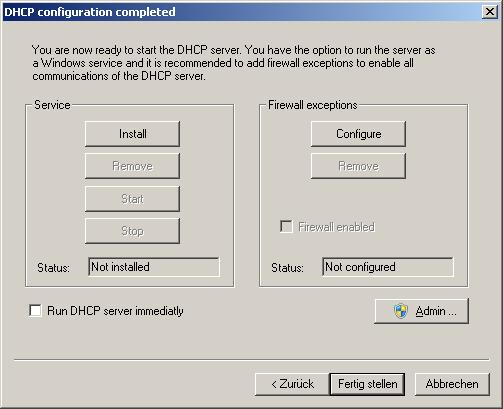
Task: Enable Run DHCP server immediately checkbox
Action: [x=35, y=311]
